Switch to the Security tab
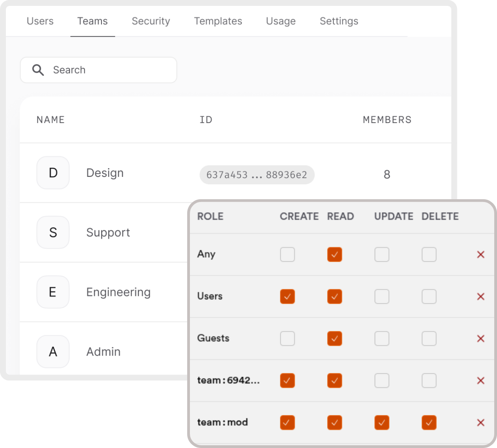 click(151, 21)
